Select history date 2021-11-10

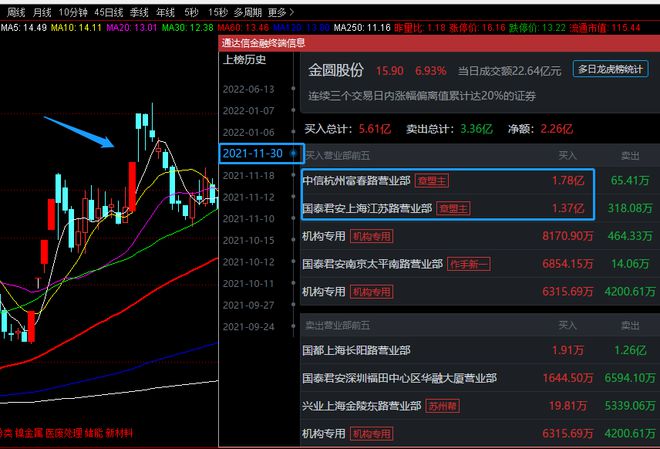(x=248, y=219)
